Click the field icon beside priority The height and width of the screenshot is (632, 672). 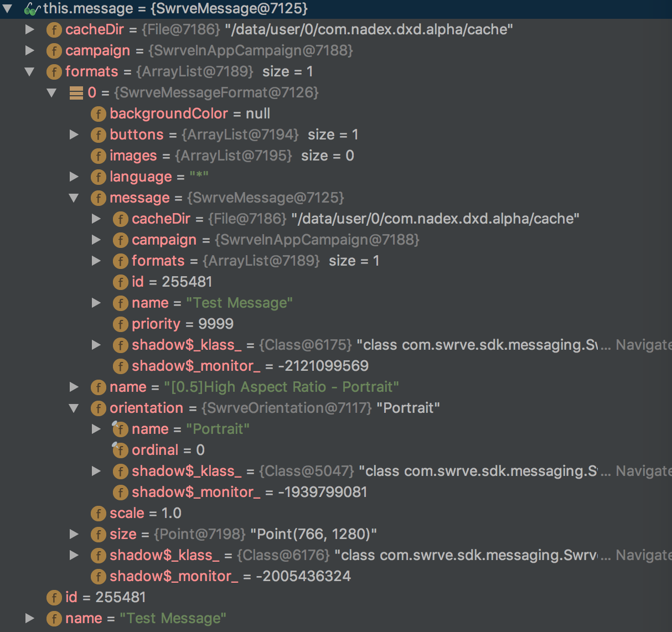pyautogui.click(x=120, y=324)
